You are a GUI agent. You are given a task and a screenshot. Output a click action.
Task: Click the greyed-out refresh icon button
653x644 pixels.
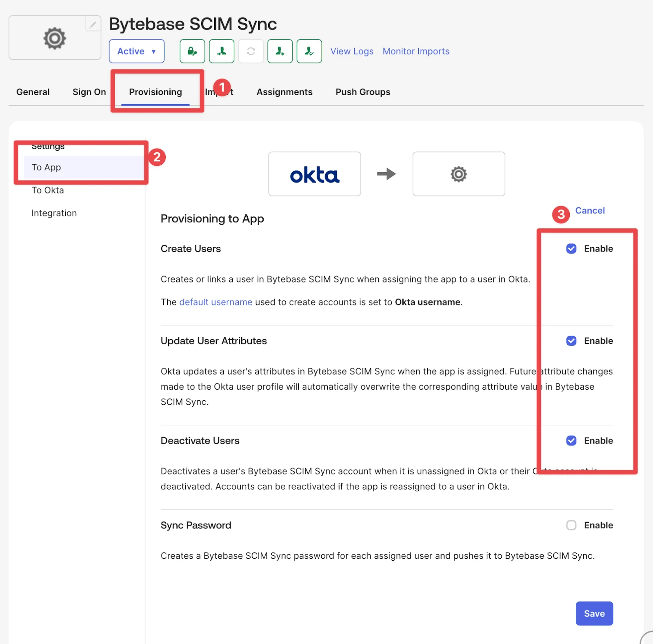[x=251, y=51]
